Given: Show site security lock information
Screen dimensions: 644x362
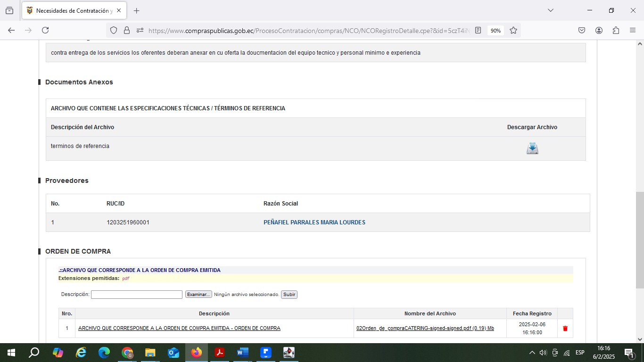Looking at the screenshot, I should tap(126, 30).
